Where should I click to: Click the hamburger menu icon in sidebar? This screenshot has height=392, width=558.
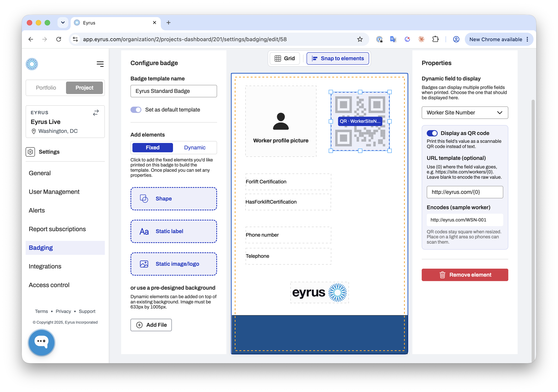click(x=100, y=64)
